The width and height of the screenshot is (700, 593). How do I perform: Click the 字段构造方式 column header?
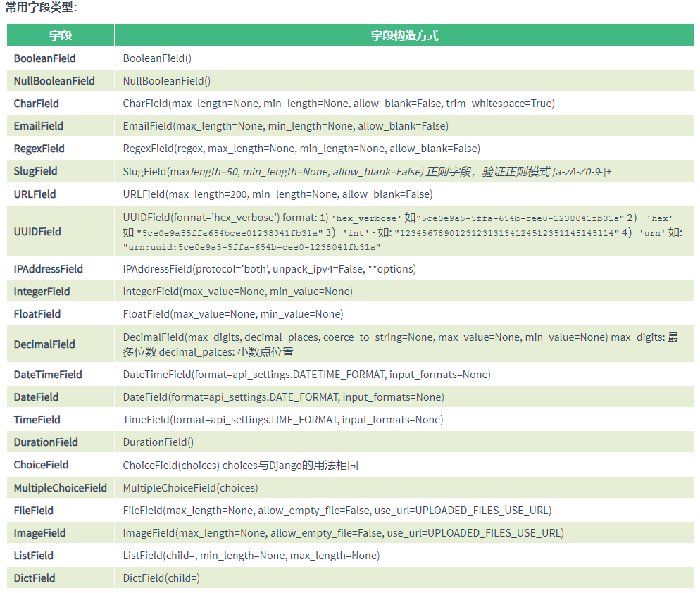pyautogui.click(x=404, y=35)
